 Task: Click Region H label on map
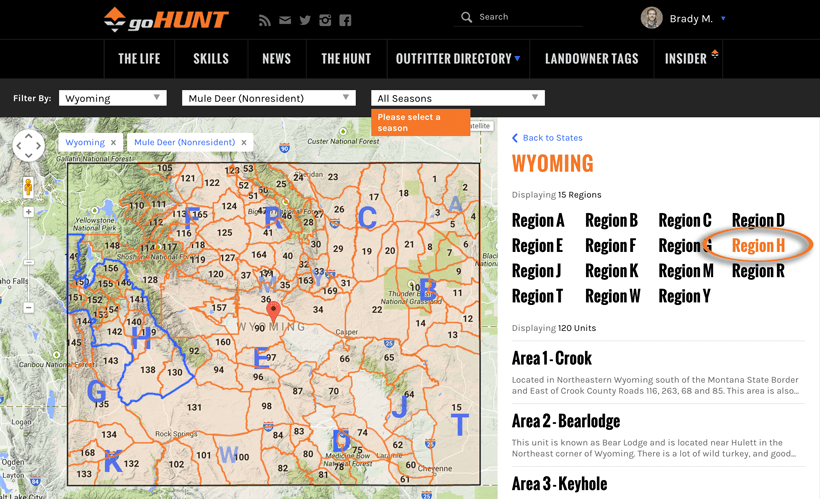pos(141,338)
